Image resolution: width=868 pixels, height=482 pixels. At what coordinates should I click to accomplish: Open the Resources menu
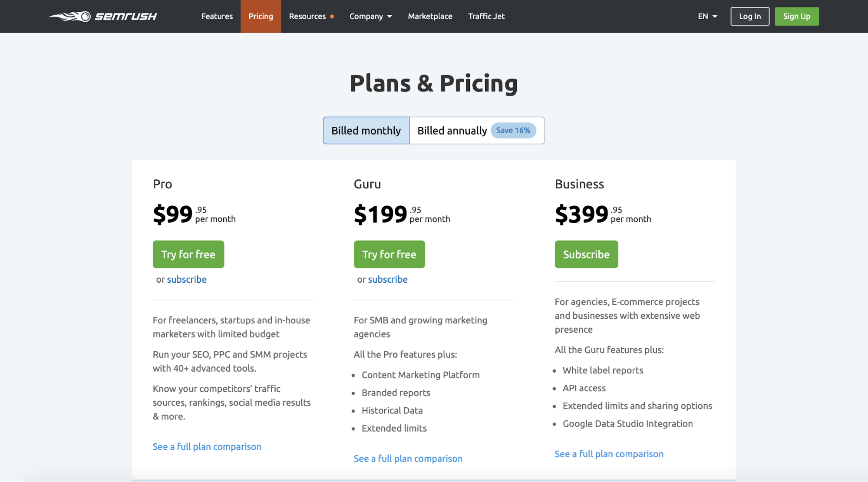(307, 17)
